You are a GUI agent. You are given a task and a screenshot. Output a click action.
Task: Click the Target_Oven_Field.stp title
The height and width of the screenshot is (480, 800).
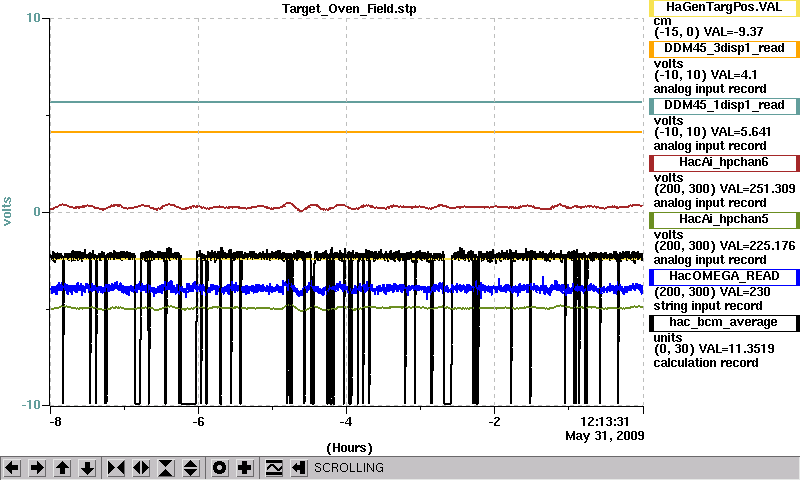click(349, 9)
